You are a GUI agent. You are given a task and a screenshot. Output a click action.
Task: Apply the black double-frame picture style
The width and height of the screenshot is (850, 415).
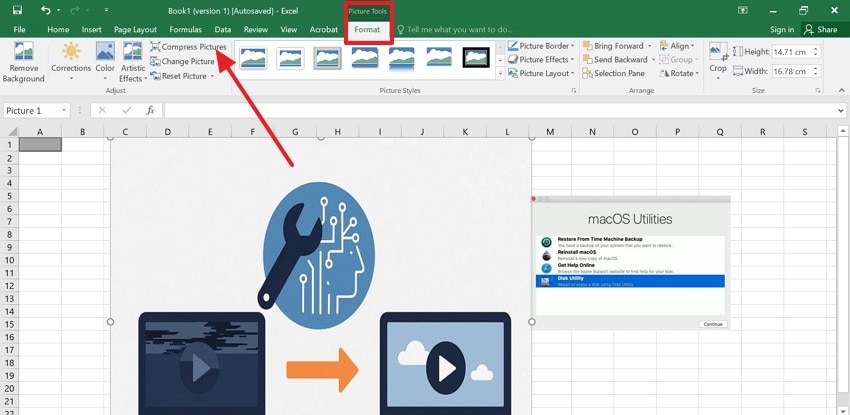coord(476,57)
